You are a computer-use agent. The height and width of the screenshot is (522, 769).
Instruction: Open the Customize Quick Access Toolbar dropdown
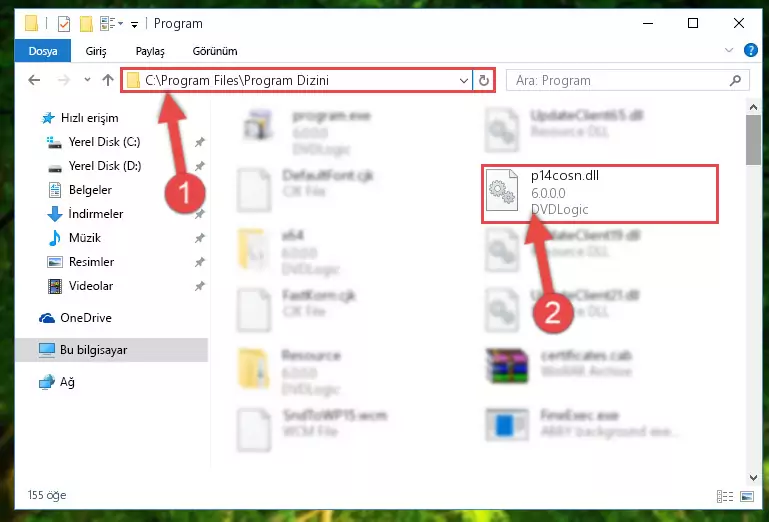[x=134, y=24]
